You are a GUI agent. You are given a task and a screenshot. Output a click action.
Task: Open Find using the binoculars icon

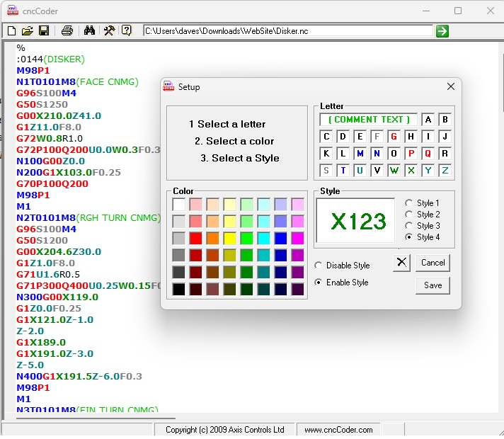coord(90,30)
